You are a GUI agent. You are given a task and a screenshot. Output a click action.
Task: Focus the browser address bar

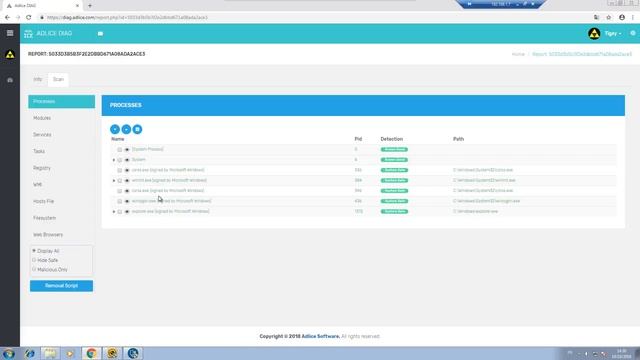pyautogui.click(x=314, y=18)
